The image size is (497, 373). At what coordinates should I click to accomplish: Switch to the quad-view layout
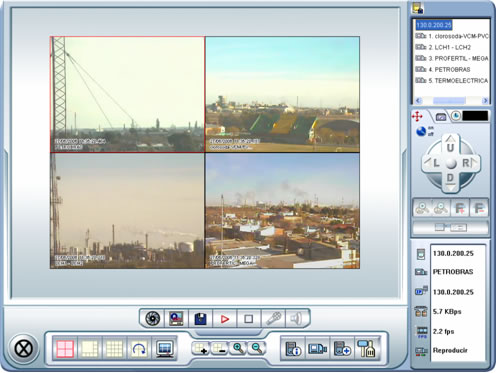(x=65, y=349)
